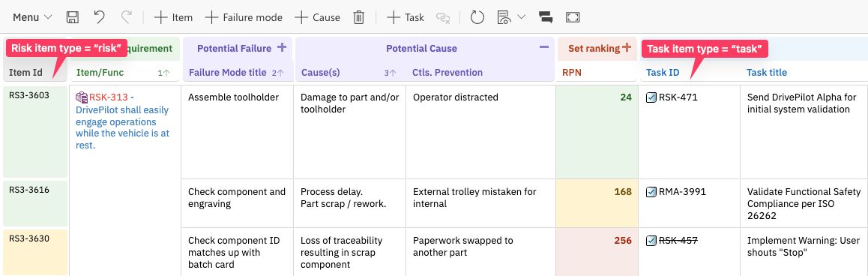Click the RPN value 24 cell
This screenshot has width=868, height=276.
(597, 132)
